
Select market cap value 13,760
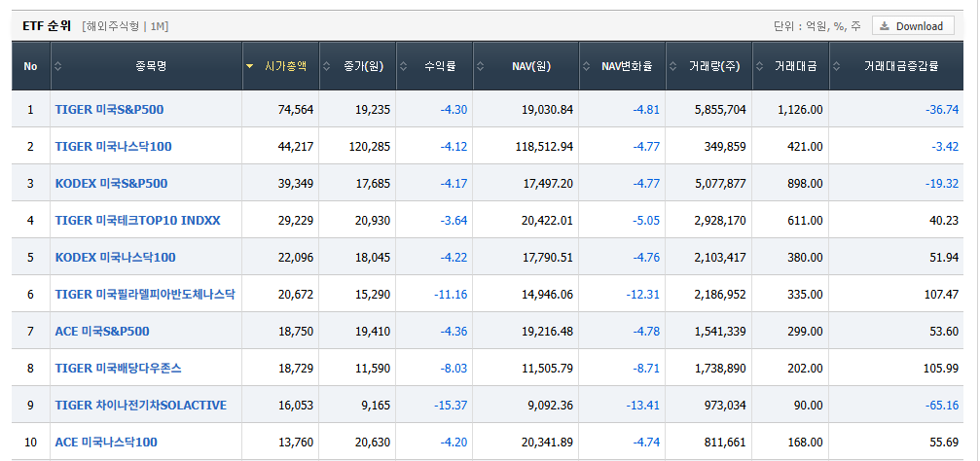click(x=296, y=442)
